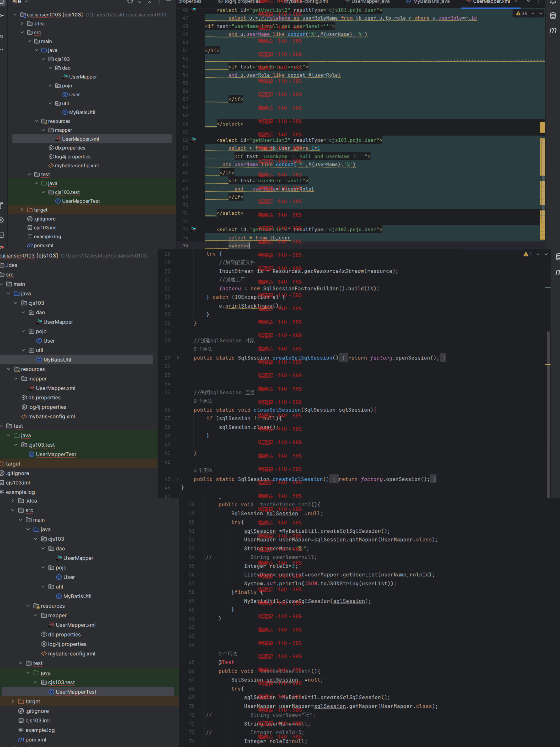Image resolution: width=560 pixels, height=747 pixels.
Task: Jump to the previous highlighted problem in XML editor
Action: click(533, 13)
